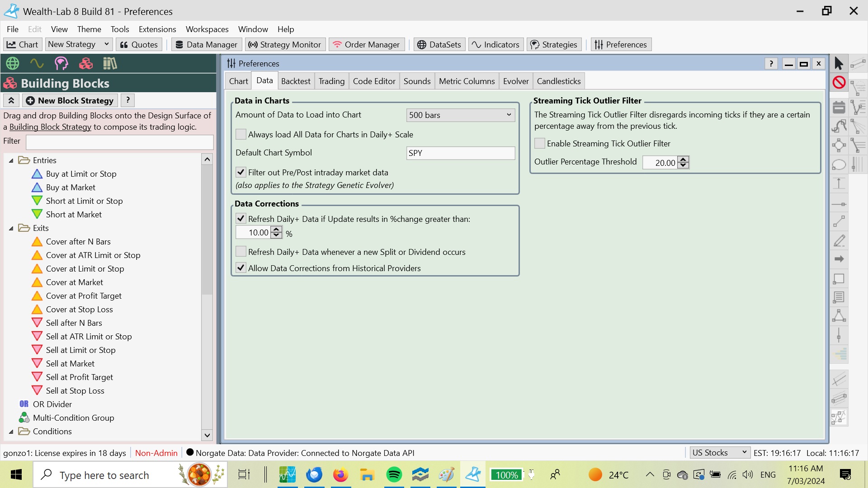This screenshot has width=868, height=488.
Task: Select the volume profile drawing tool
Action: point(839,354)
